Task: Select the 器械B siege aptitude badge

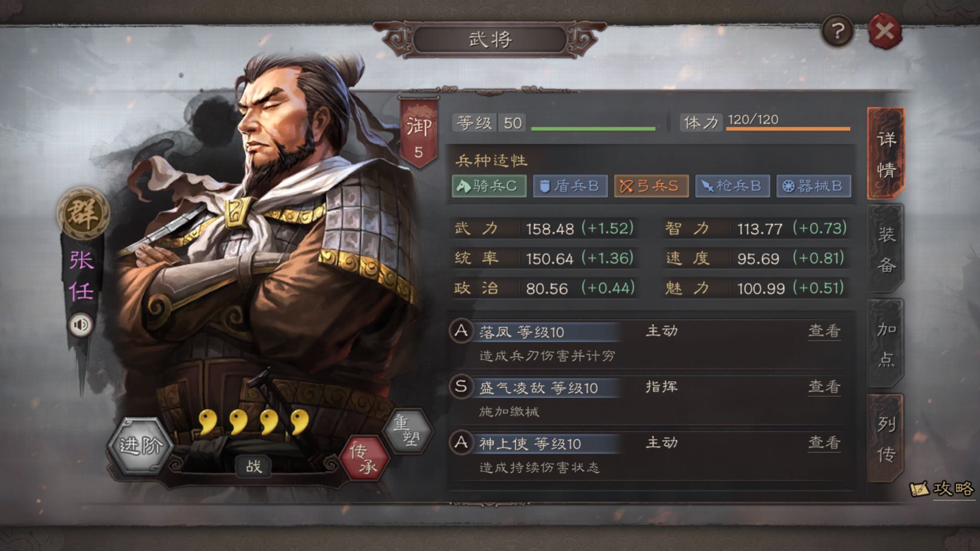Action: pos(814,186)
